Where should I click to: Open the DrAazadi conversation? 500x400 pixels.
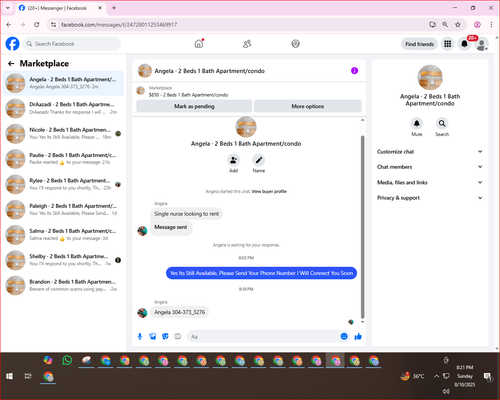(x=63, y=108)
